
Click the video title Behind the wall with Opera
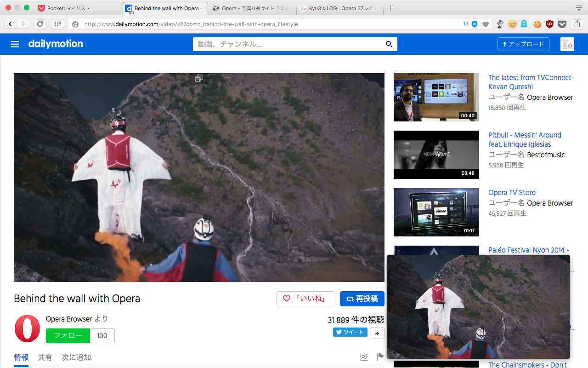tap(77, 299)
